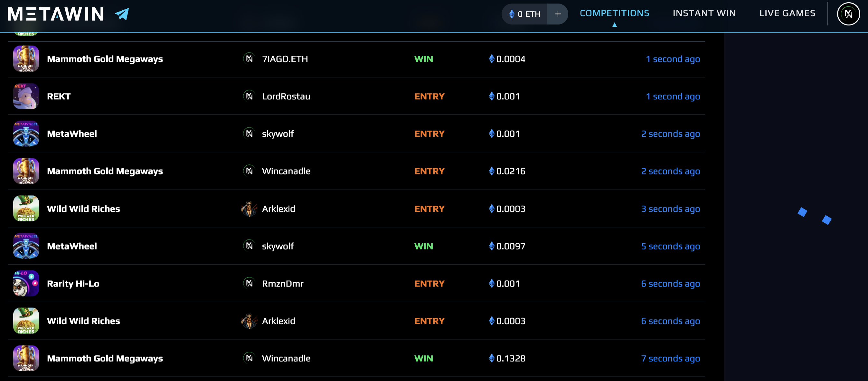Click Arklexid's avatar in 6 seconds ago row
Image resolution: width=868 pixels, height=381 pixels.
249,321
